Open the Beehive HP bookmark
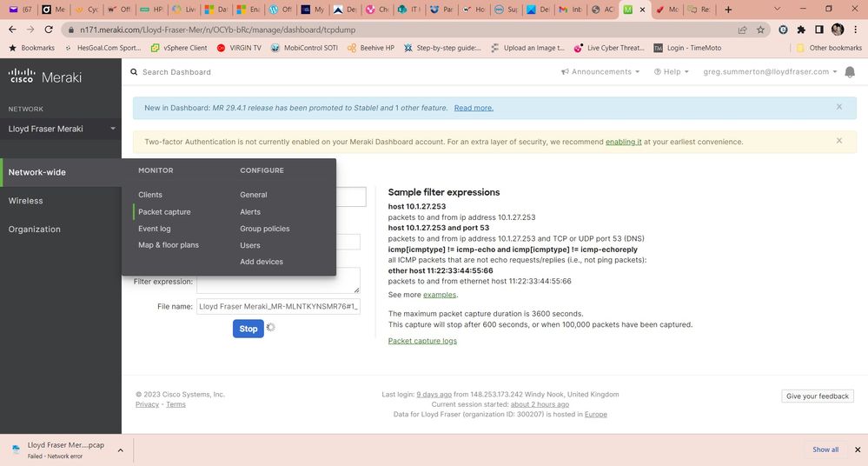 click(370, 48)
